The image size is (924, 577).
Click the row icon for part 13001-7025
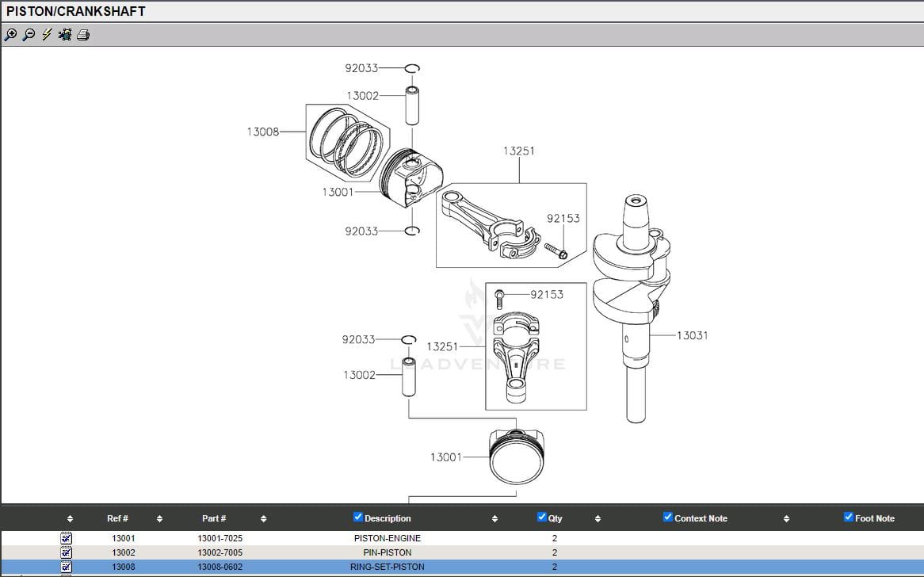click(x=67, y=538)
